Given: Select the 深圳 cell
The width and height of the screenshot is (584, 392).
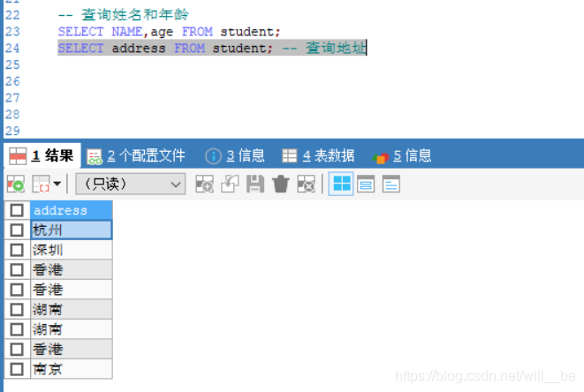Looking at the screenshot, I should pos(72,250).
